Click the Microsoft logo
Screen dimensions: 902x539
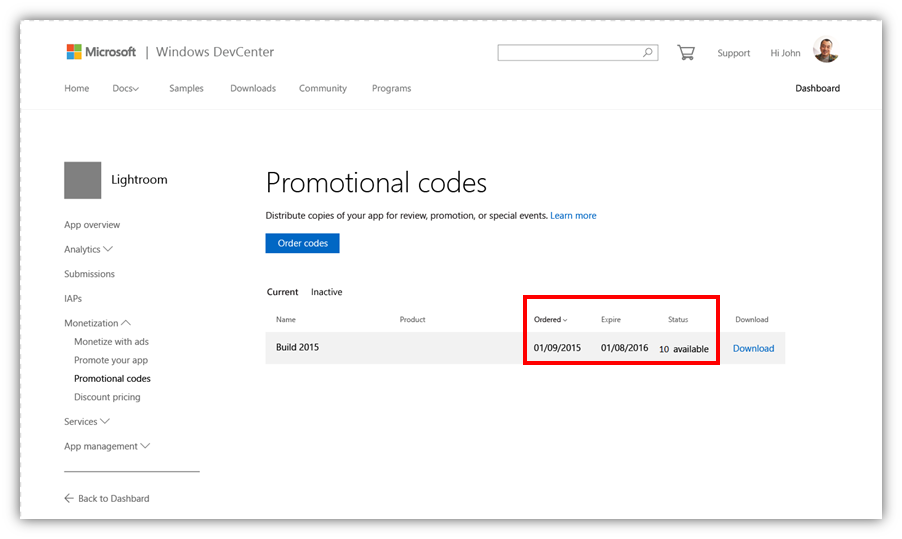(100, 52)
